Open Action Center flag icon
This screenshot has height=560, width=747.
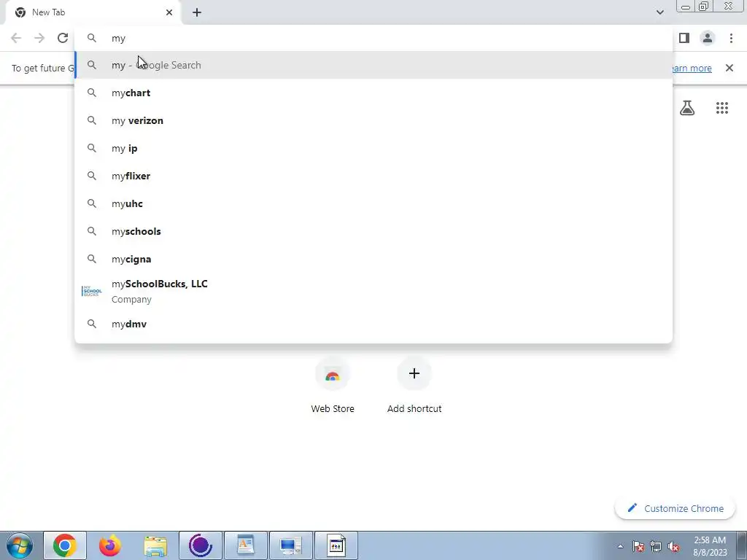coord(638,546)
